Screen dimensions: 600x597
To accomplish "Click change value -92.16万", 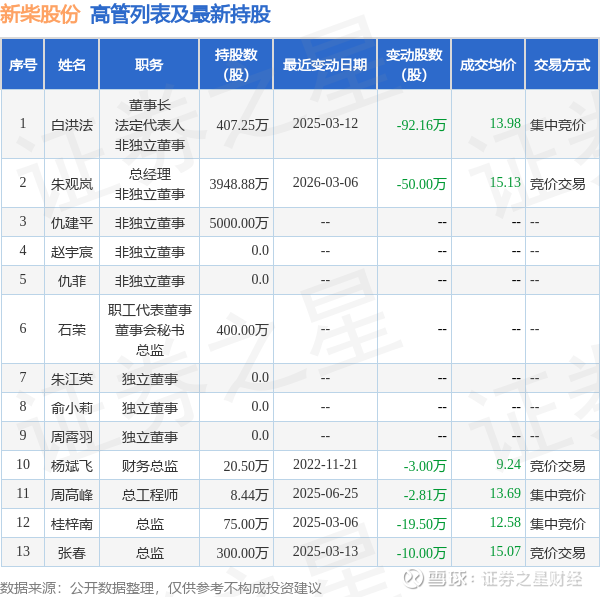I will 421,125.
